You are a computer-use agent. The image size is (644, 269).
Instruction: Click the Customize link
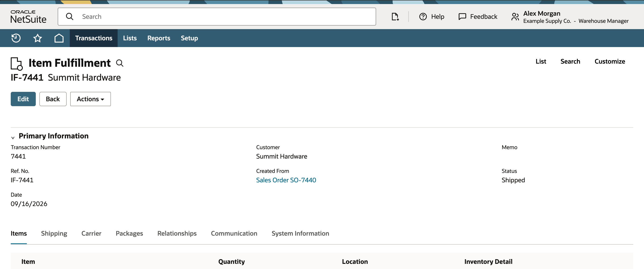click(610, 61)
